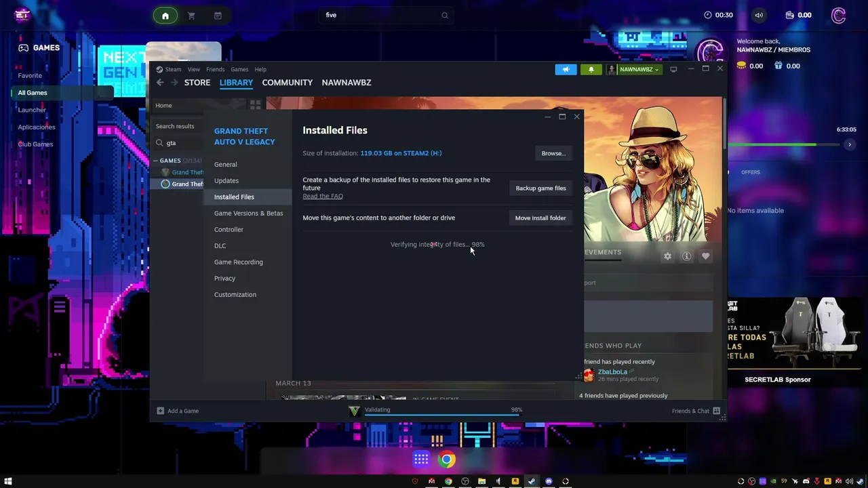
Task: Close the properties dialog
Action: point(576,117)
